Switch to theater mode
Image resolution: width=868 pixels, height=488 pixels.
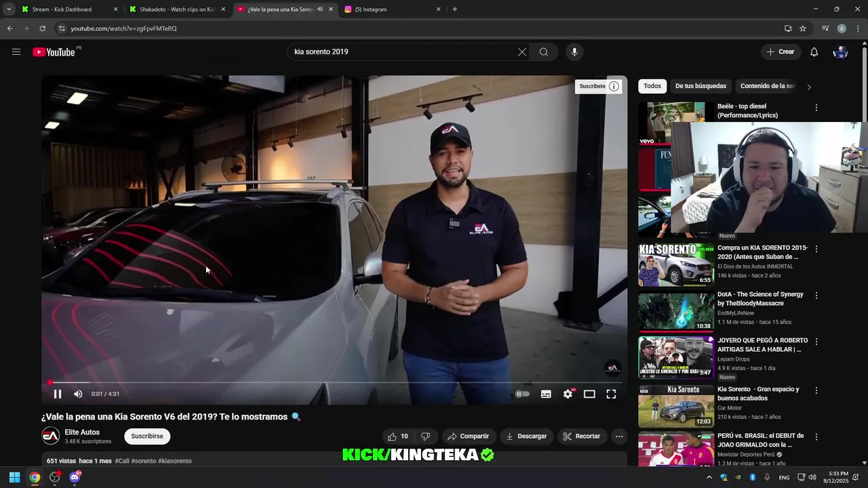(589, 394)
